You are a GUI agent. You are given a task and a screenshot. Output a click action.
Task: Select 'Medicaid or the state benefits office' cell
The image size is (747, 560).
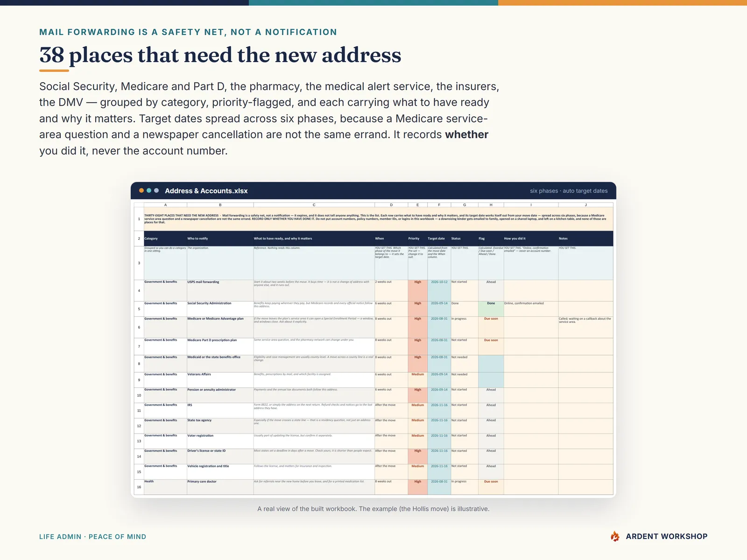coord(220,364)
